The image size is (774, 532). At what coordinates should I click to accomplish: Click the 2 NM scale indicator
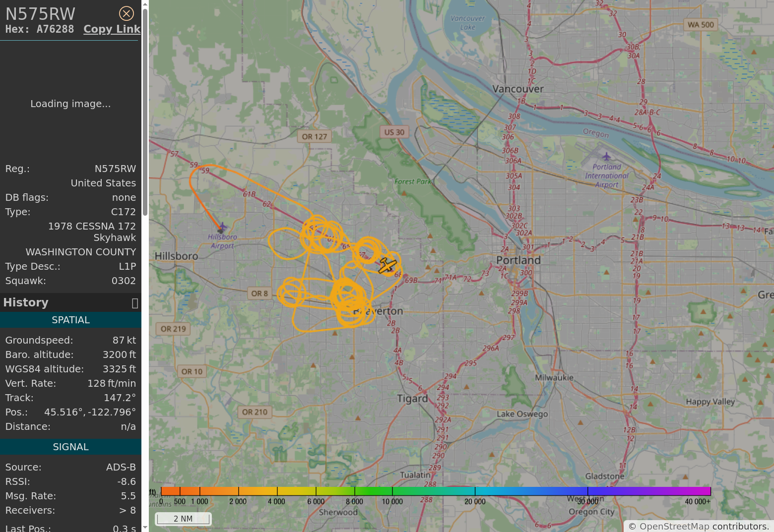pos(183,519)
